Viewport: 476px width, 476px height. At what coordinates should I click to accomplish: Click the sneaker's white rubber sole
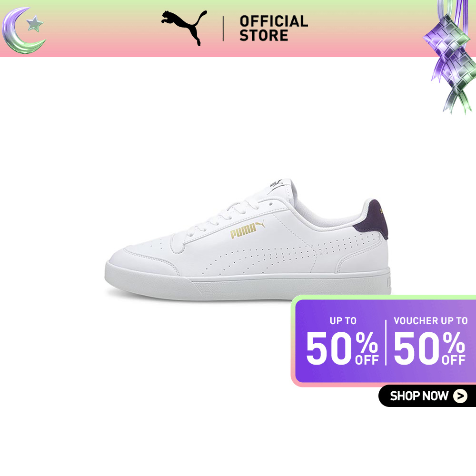point(248,282)
